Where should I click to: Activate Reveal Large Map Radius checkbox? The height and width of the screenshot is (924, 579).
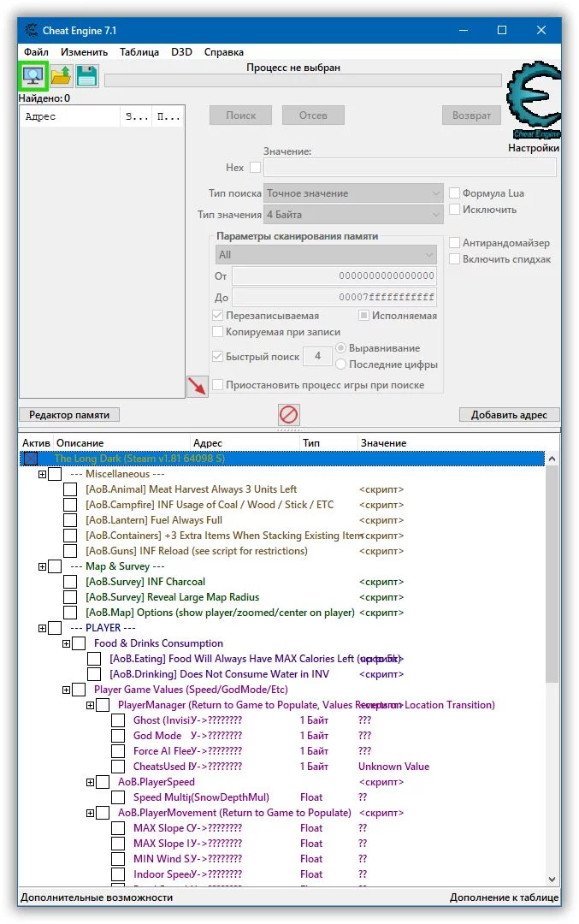70,597
